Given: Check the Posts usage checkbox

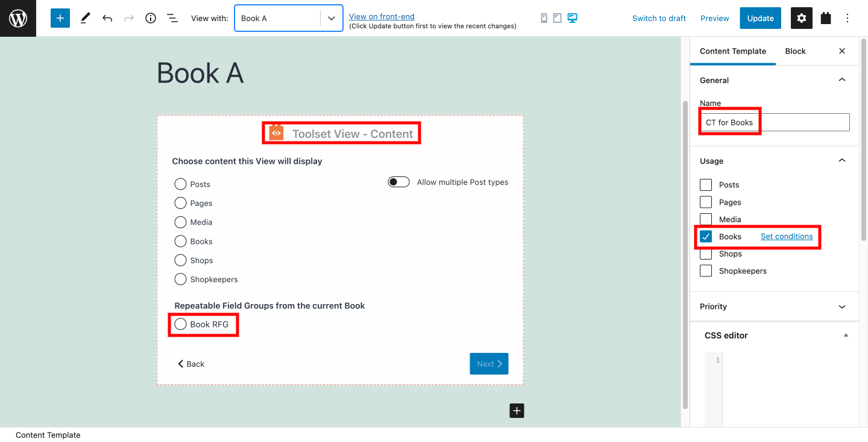Looking at the screenshot, I should pos(706,185).
